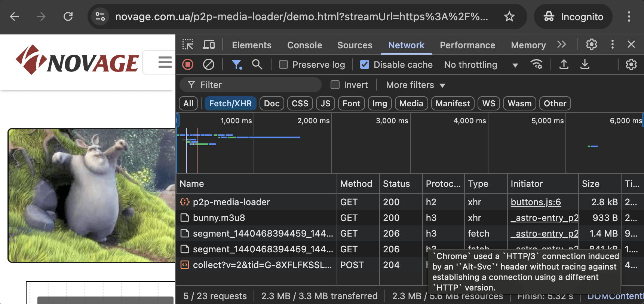
Task: Sort by Method column header
Action: [x=358, y=184]
